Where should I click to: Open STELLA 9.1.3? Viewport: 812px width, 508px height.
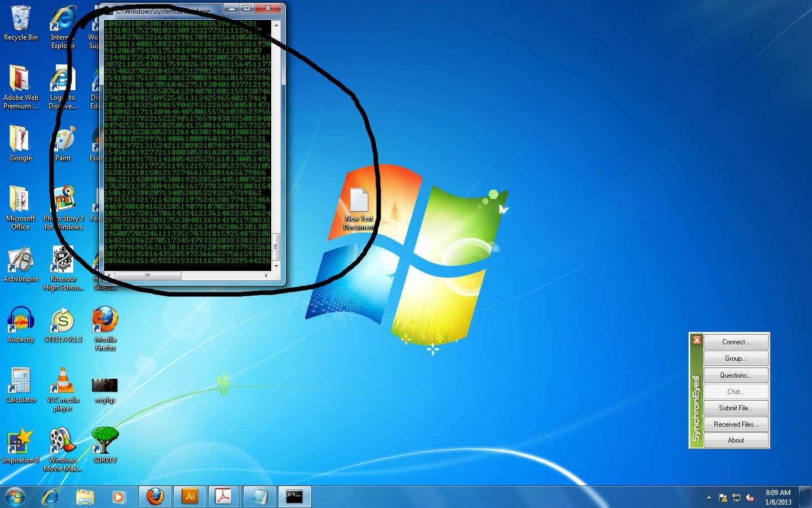62,322
